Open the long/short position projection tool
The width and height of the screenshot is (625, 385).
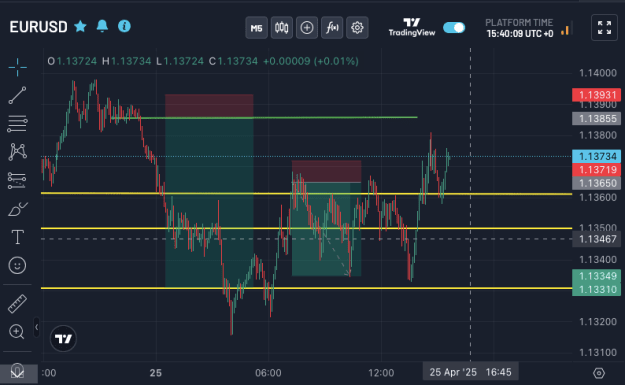tap(17, 180)
